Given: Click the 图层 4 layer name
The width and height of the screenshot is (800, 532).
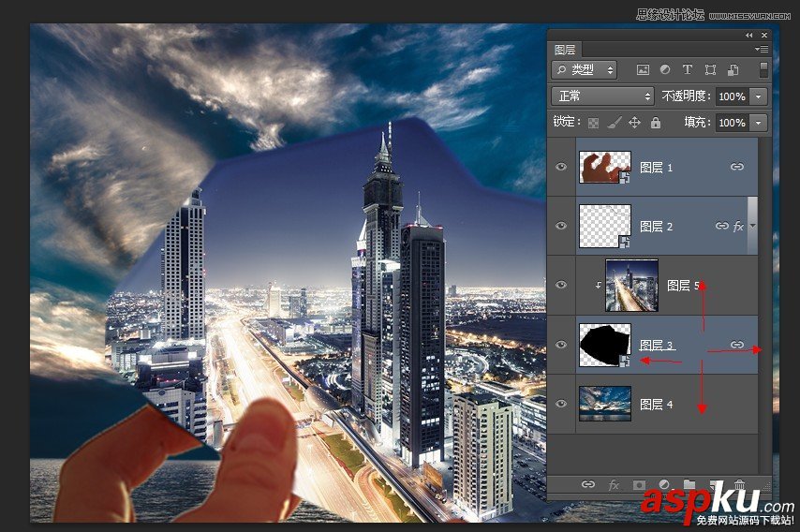Looking at the screenshot, I should point(656,405).
